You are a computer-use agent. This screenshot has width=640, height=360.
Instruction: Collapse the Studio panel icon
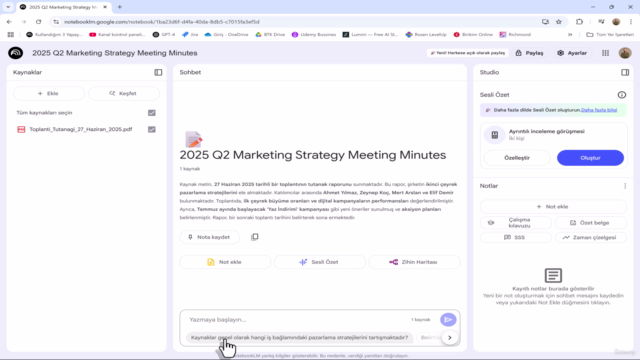625,72
